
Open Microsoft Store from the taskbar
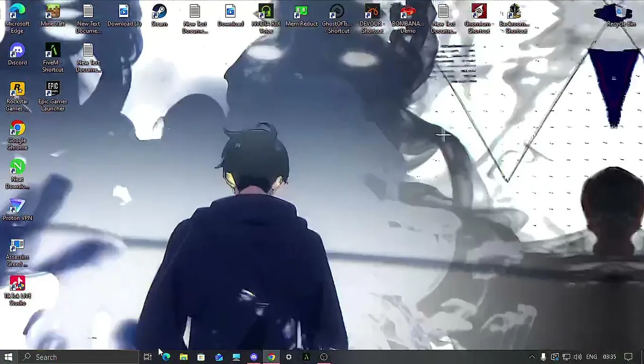[201, 357]
